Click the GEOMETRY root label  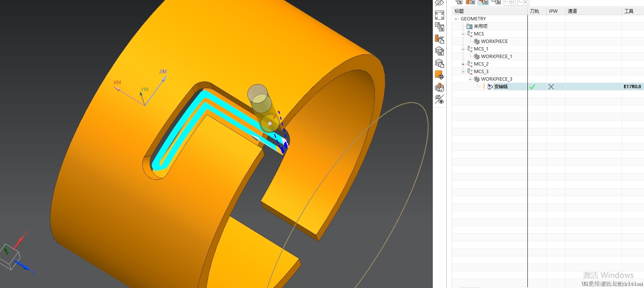(x=473, y=19)
